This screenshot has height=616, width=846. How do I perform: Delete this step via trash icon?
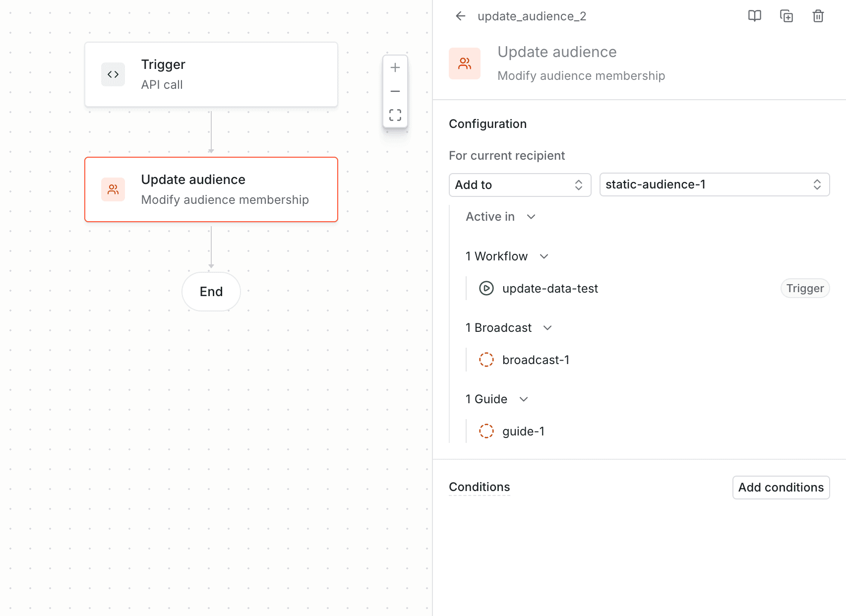click(818, 16)
